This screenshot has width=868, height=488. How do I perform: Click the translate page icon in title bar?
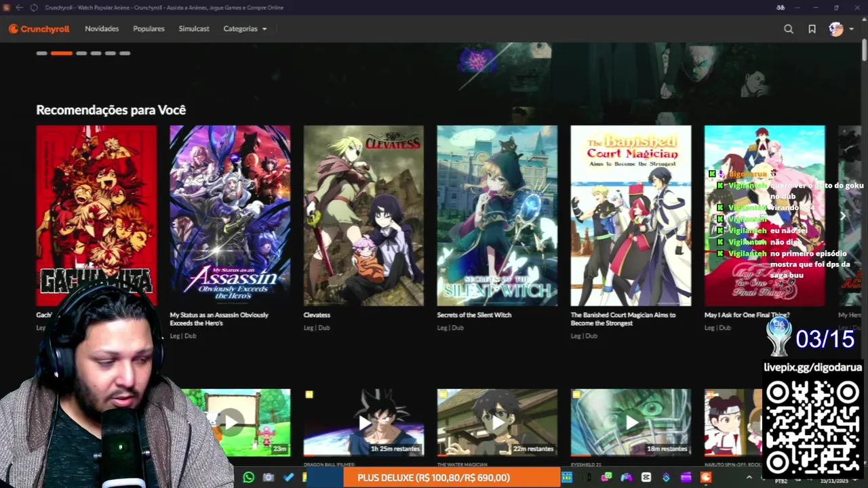781,7
